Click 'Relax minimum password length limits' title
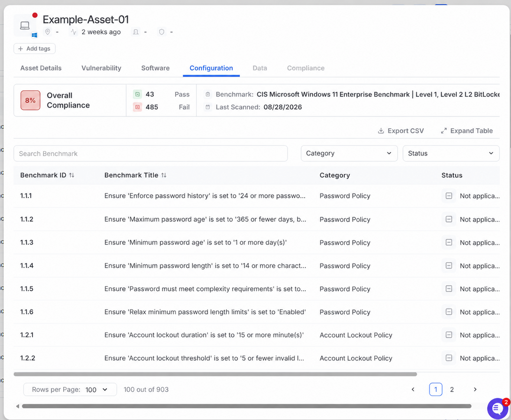511x420 pixels. point(205,312)
